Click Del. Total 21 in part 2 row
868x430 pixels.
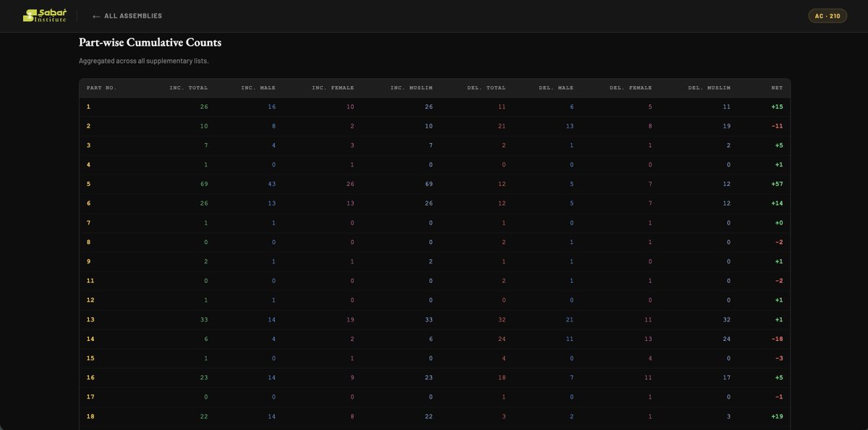[x=502, y=126]
